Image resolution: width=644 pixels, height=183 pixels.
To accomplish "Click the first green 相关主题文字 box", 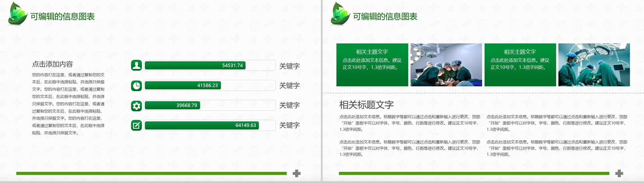I will pyautogui.click(x=372, y=65).
